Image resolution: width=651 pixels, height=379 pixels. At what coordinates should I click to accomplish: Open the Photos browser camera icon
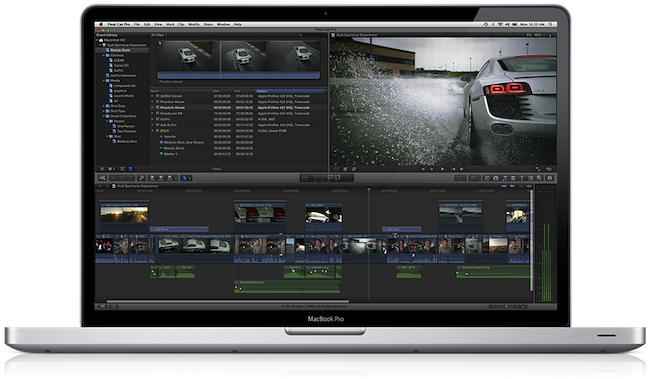click(496, 178)
